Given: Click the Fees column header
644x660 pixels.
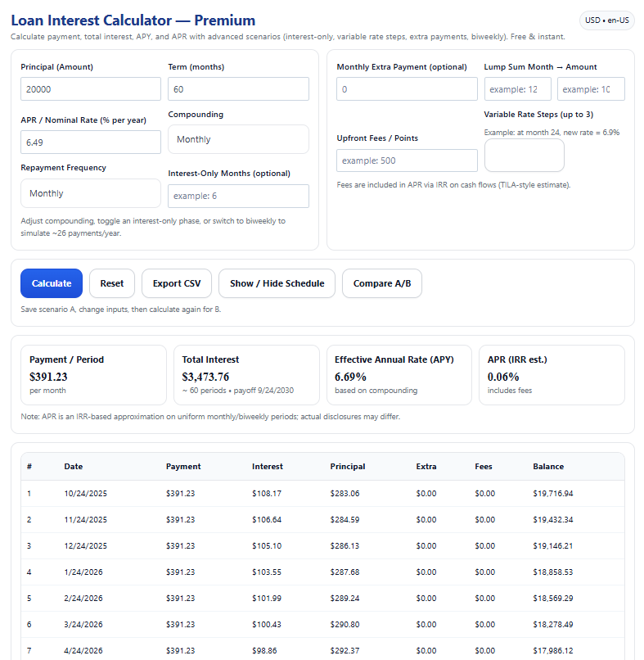Looking at the screenshot, I should click(484, 467).
